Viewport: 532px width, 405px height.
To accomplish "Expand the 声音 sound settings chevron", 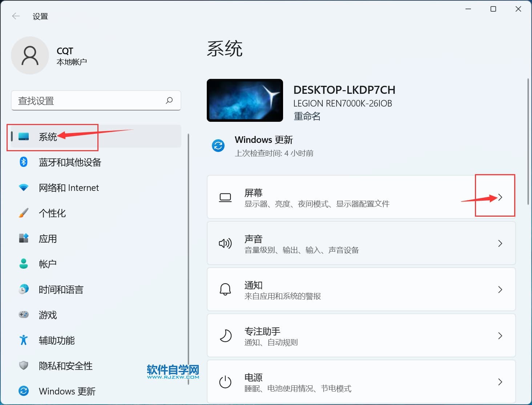I will (500, 243).
